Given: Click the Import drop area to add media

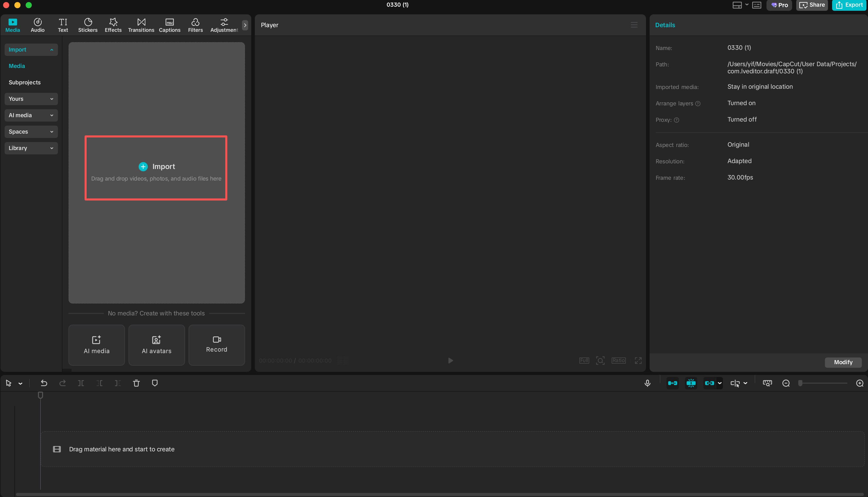Looking at the screenshot, I should (x=156, y=167).
